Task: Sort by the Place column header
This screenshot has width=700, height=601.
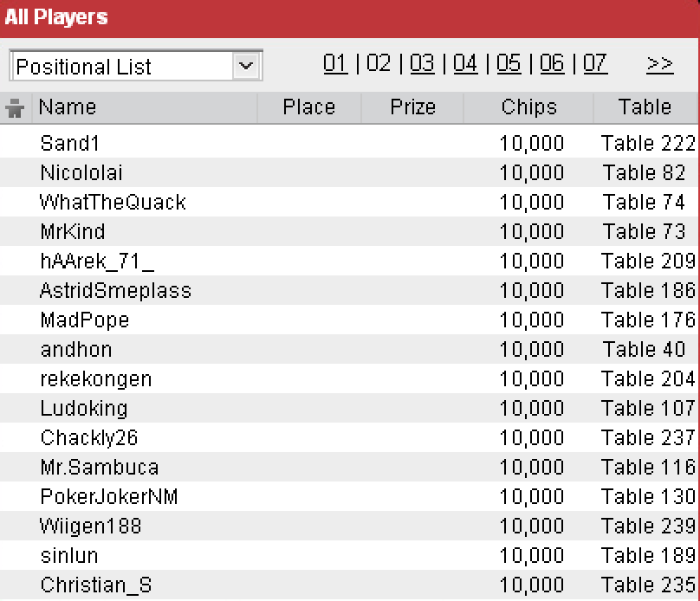Action: tap(309, 108)
